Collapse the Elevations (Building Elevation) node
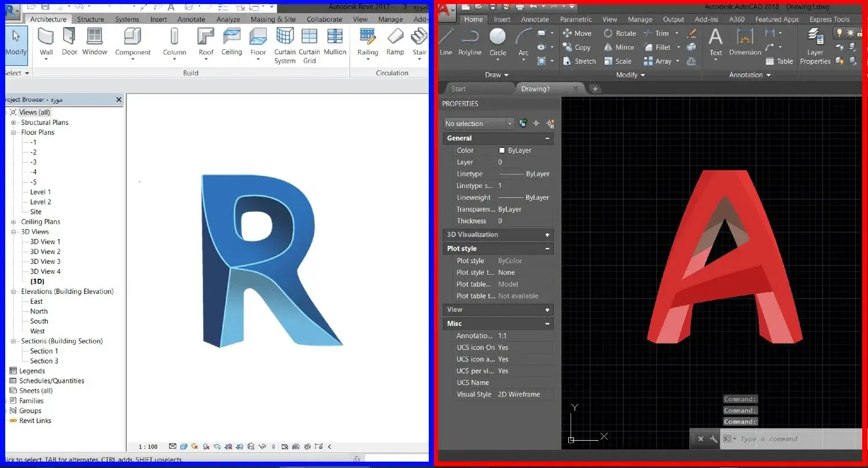 13,292
